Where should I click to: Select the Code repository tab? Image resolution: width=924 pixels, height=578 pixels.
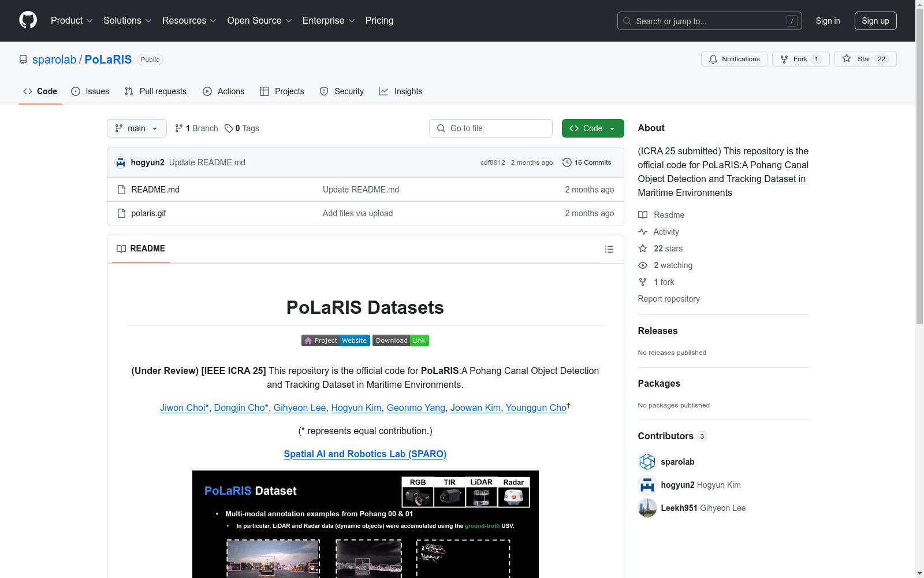[x=40, y=91]
